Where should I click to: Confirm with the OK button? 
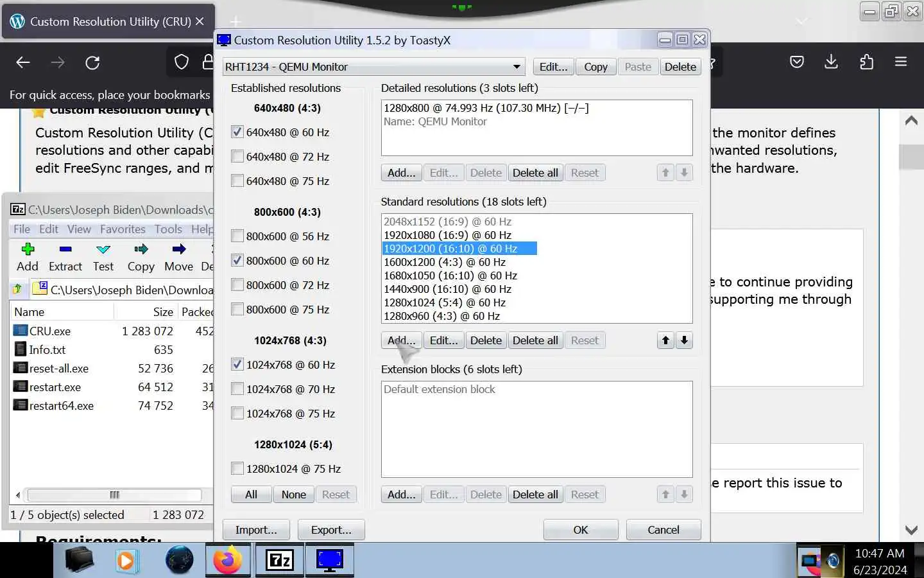(x=580, y=530)
